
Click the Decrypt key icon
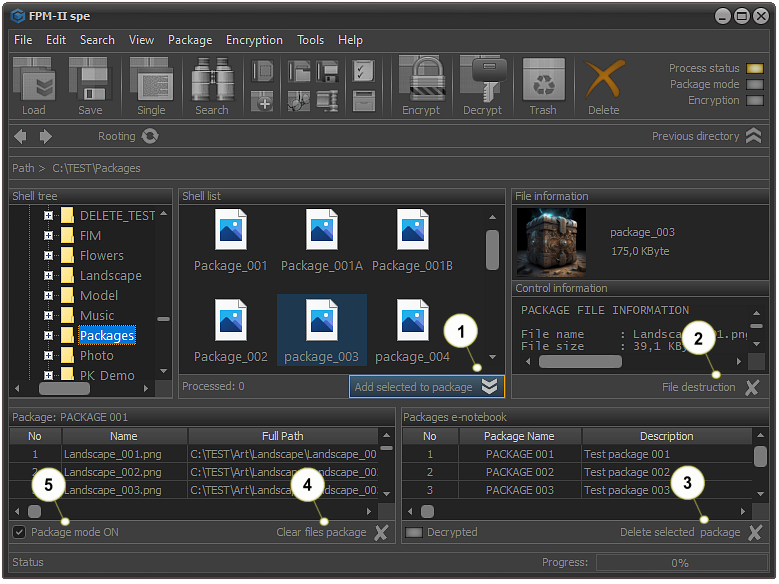(482, 79)
